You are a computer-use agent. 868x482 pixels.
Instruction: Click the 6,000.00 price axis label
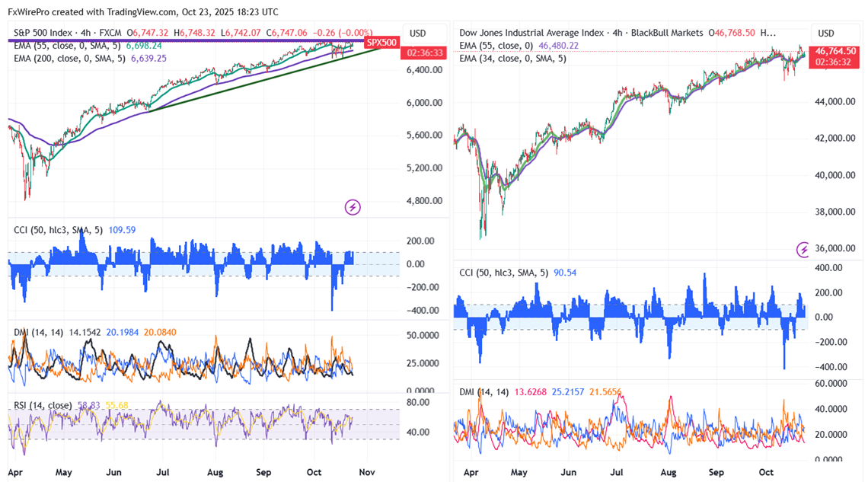pyautogui.click(x=425, y=102)
